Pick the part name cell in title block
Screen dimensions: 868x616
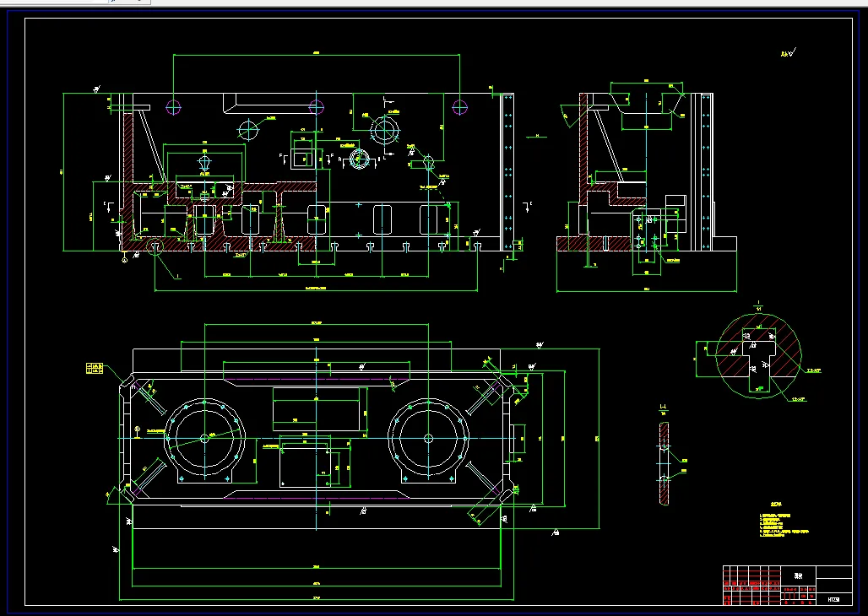click(x=798, y=575)
